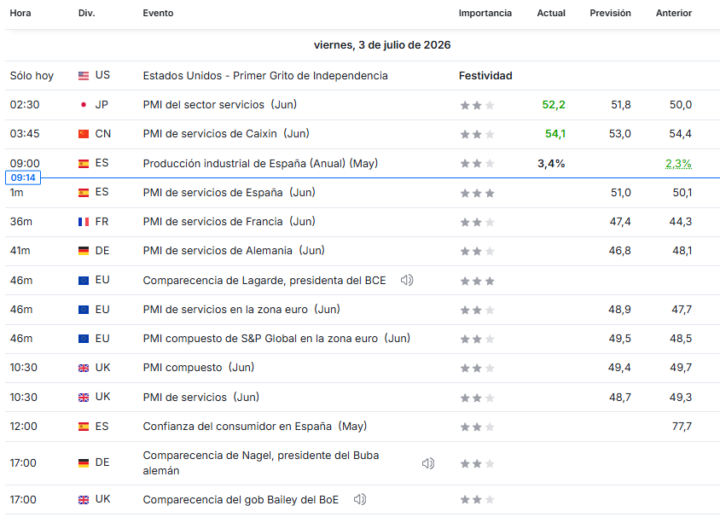Click the France flag icon beside FR
Image resolution: width=720 pixels, height=523 pixels.
(83, 222)
